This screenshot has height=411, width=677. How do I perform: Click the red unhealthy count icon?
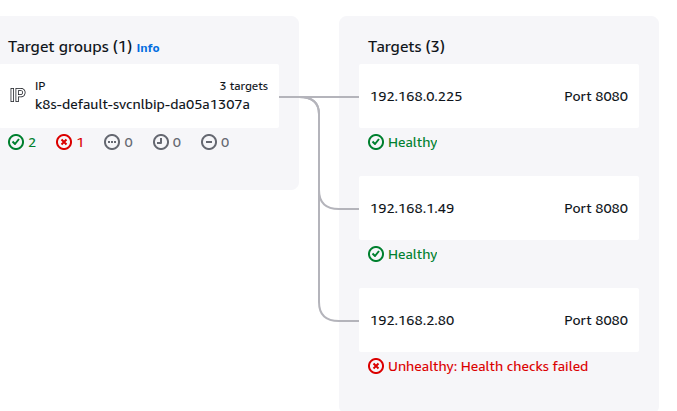64,142
